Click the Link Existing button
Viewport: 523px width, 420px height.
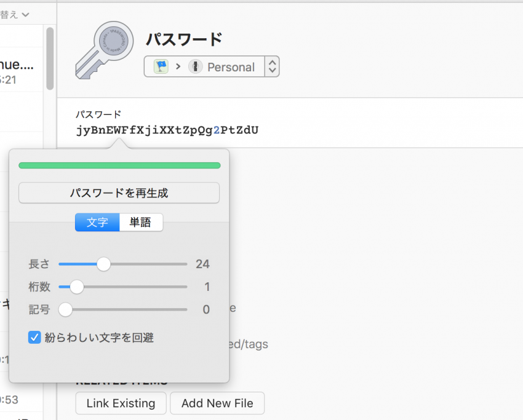[x=121, y=403]
